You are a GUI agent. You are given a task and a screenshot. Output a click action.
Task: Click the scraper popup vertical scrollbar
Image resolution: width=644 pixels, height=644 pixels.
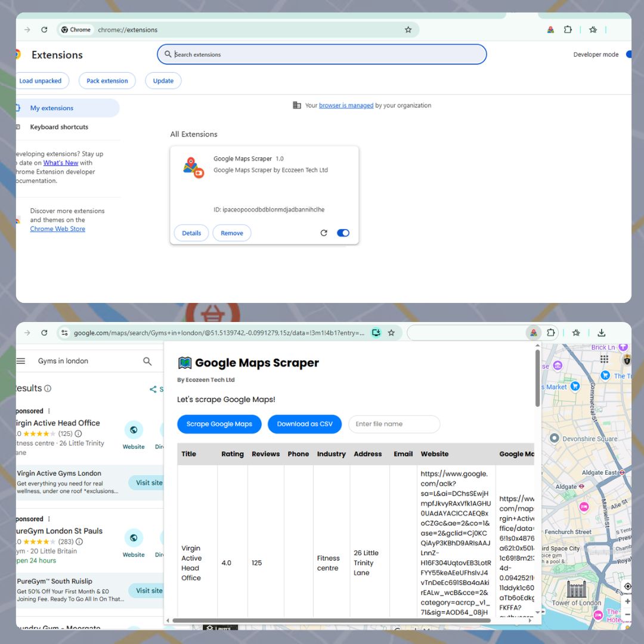pyautogui.click(x=537, y=378)
